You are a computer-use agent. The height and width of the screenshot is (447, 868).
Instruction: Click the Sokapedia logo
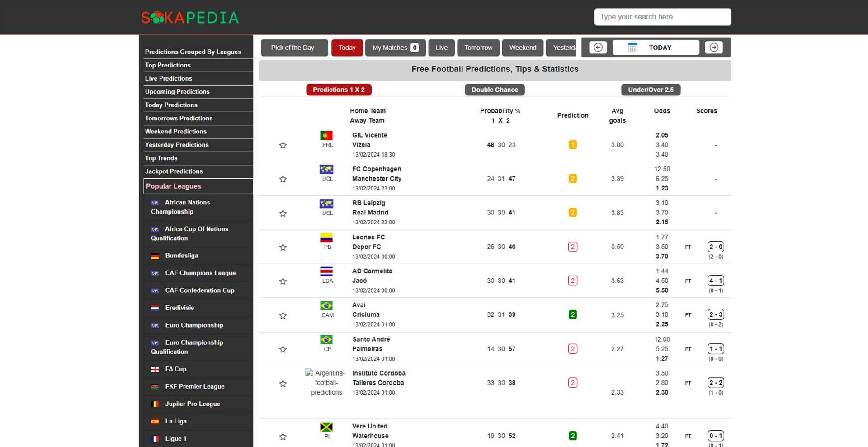click(190, 17)
